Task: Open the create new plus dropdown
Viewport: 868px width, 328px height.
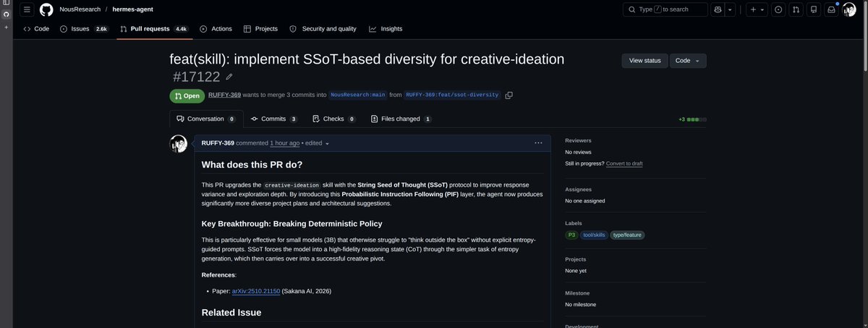Action: (x=757, y=9)
